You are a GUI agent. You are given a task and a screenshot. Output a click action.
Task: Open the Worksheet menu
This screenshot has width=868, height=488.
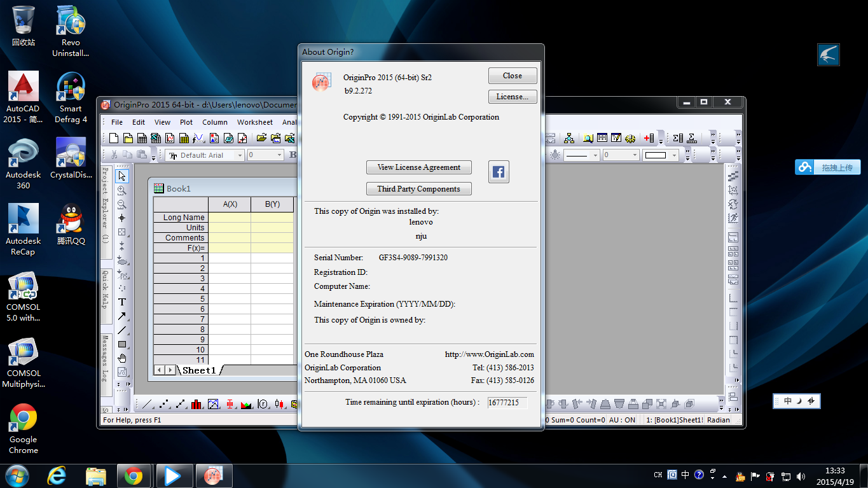254,122
